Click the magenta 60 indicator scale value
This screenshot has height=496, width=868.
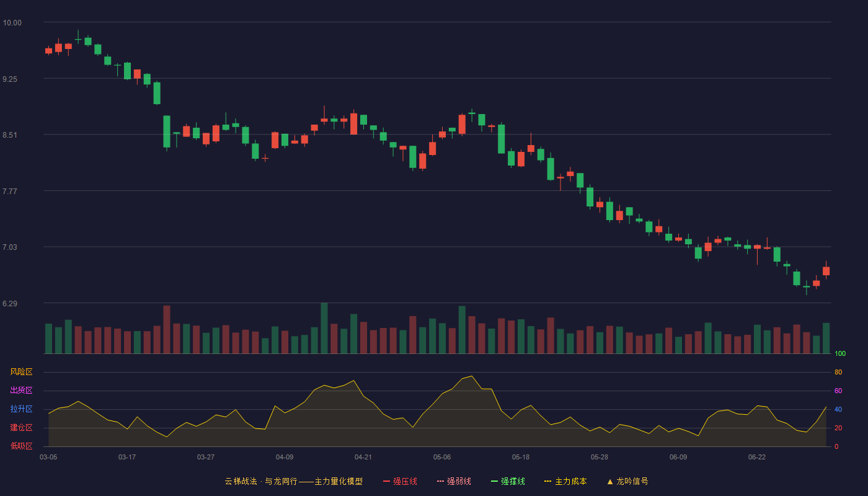pyautogui.click(x=838, y=391)
